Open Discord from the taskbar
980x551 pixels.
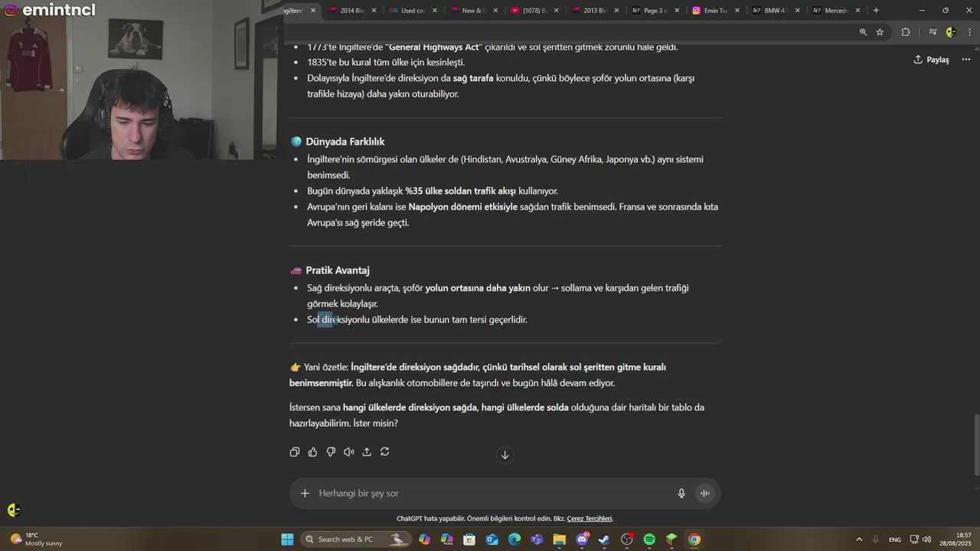(x=582, y=540)
